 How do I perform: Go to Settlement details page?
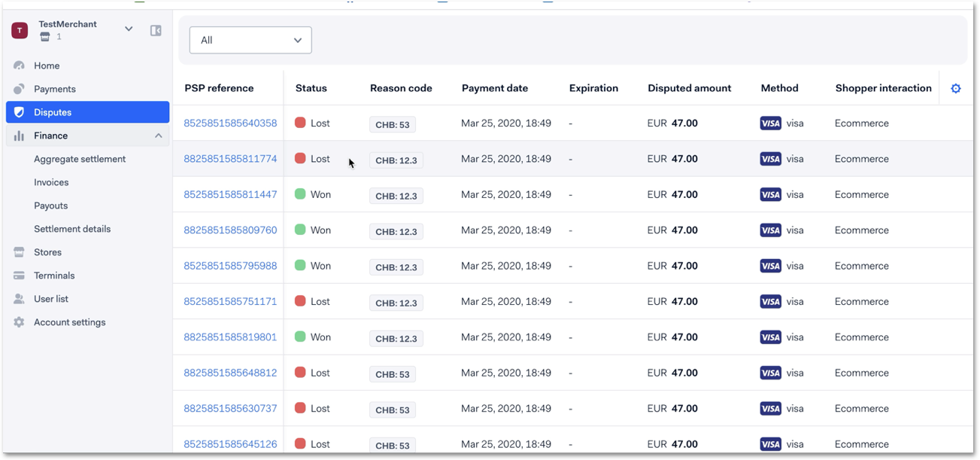[x=72, y=229]
